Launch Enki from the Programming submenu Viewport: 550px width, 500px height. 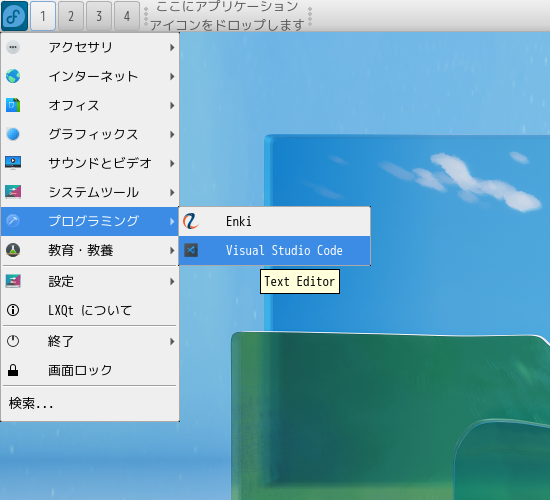(x=275, y=221)
